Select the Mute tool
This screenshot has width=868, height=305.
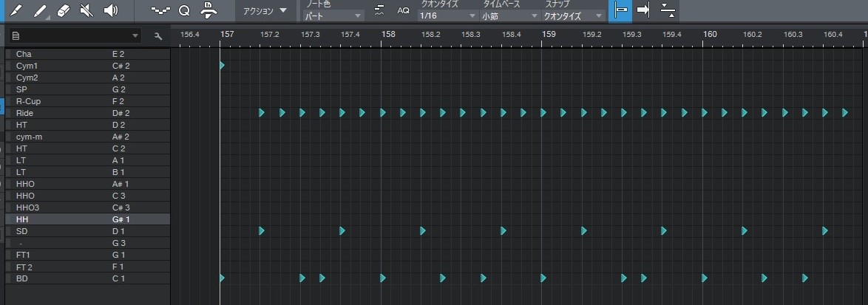click(87, 10)
